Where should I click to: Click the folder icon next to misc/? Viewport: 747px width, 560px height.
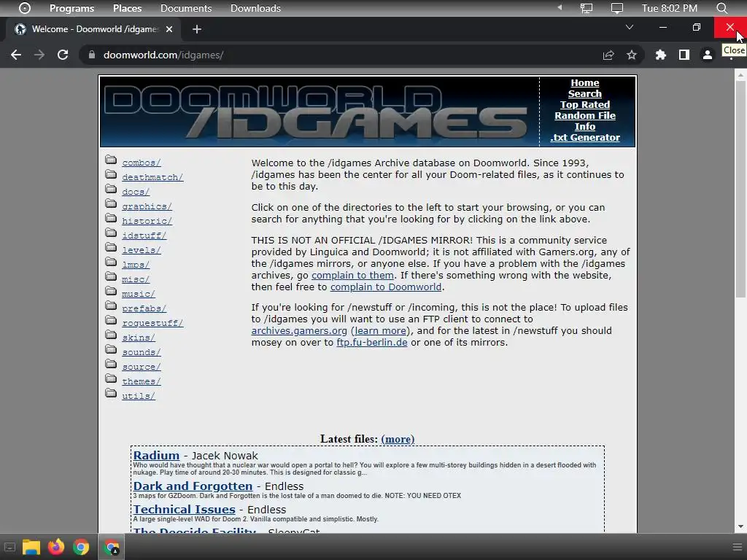[111, 276]
